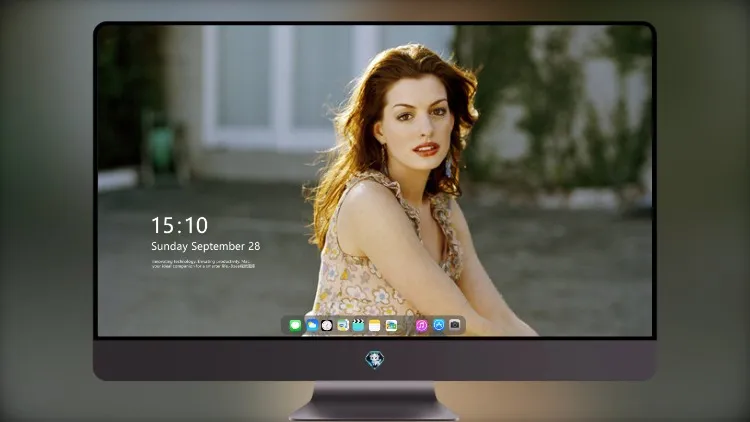Open the Weather app in dock
The width and height of the screenshot is (750, 422).
point(311,325)
